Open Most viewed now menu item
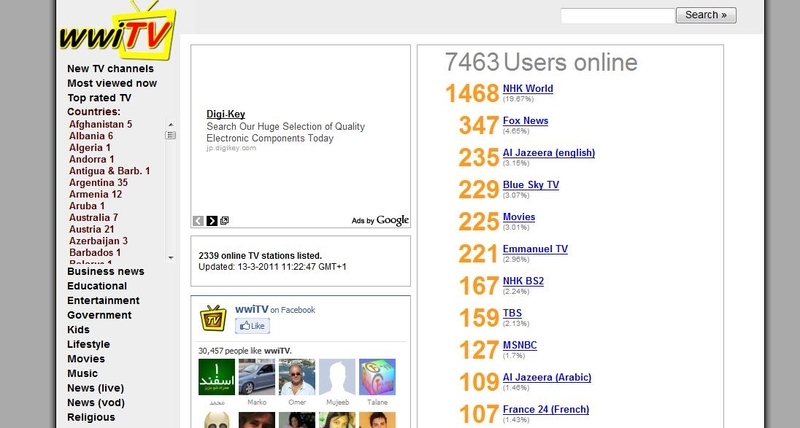The image size is (800, 428). click(x=112, y=83)
